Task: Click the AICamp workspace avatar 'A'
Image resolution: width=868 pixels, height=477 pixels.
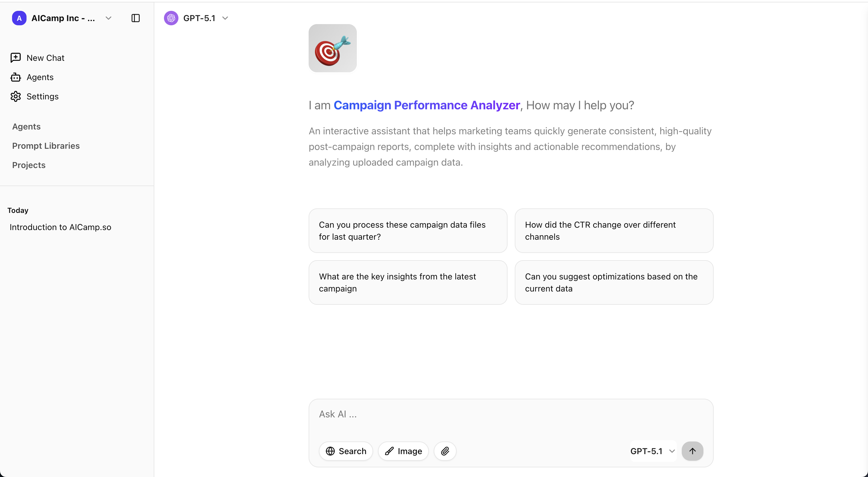Action: coord(19,18)
